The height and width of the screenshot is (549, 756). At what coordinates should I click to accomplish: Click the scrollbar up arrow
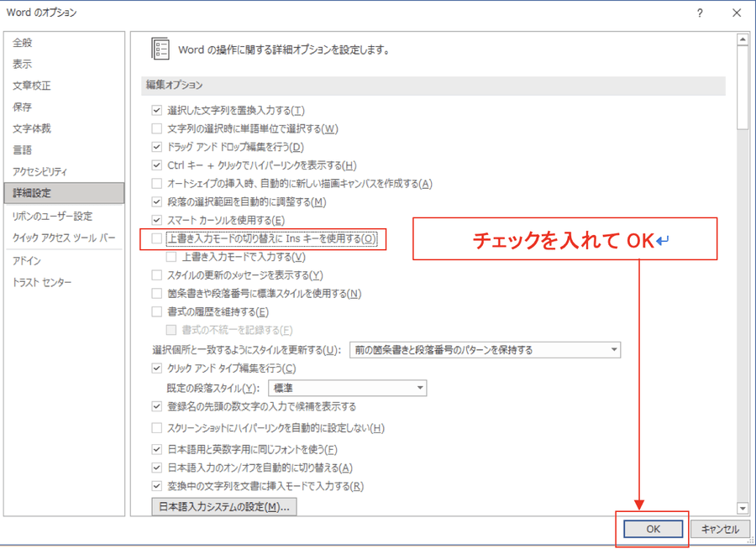click(x=743, y=39)
